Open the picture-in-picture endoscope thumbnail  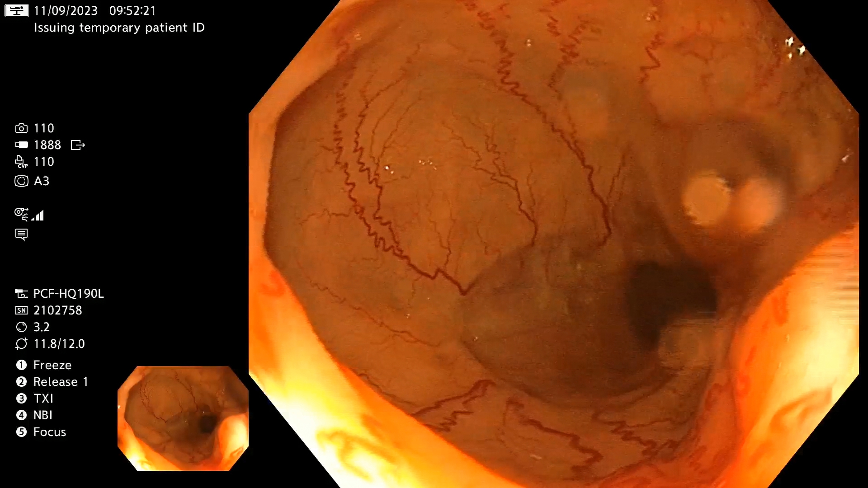tap(183, 418)
